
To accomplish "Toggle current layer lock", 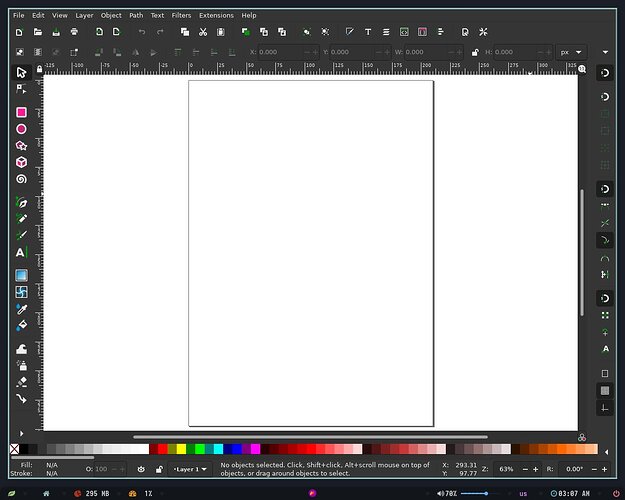I will [x=159, y=469].
